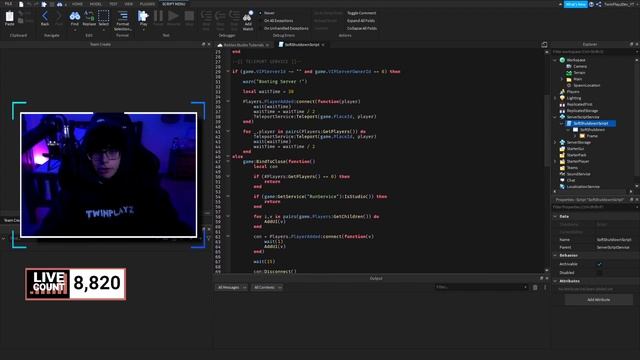Viewport: 640px width, 360px height.
Task: Toggle the Disabled checkbox in Properties
Action: click(x=599, y=273)
